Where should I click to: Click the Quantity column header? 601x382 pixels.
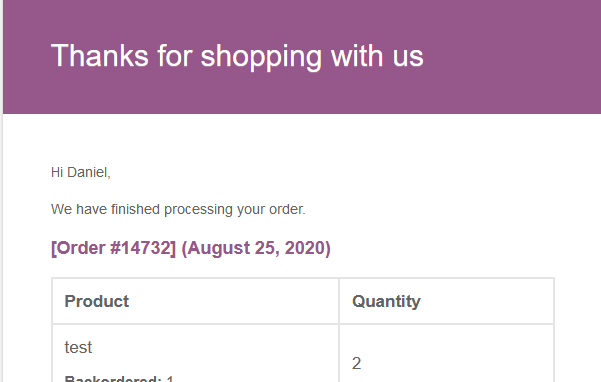click(386, 301)
